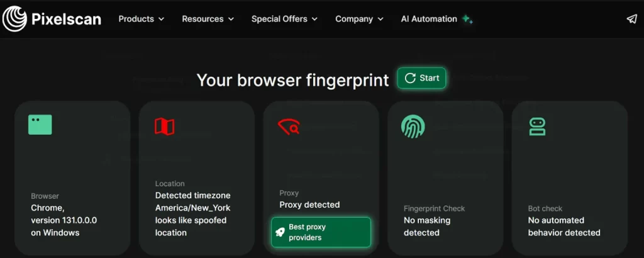Screen dimensions: 644x258
Task: Open the Resources menu
Action: pyautogui.click(x=208, y=19)
